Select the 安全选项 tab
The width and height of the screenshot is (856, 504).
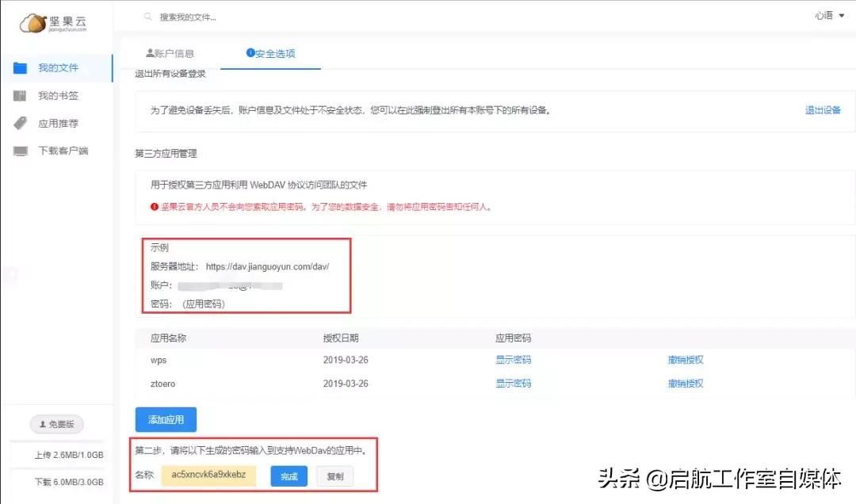(x=275, y=54)
